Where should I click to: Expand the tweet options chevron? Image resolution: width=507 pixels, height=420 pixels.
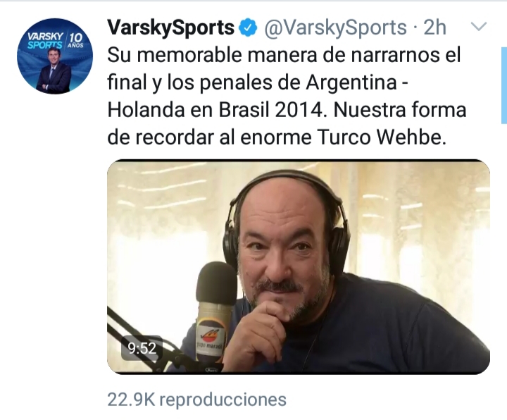pyautogui.click(x=479, y=27)
